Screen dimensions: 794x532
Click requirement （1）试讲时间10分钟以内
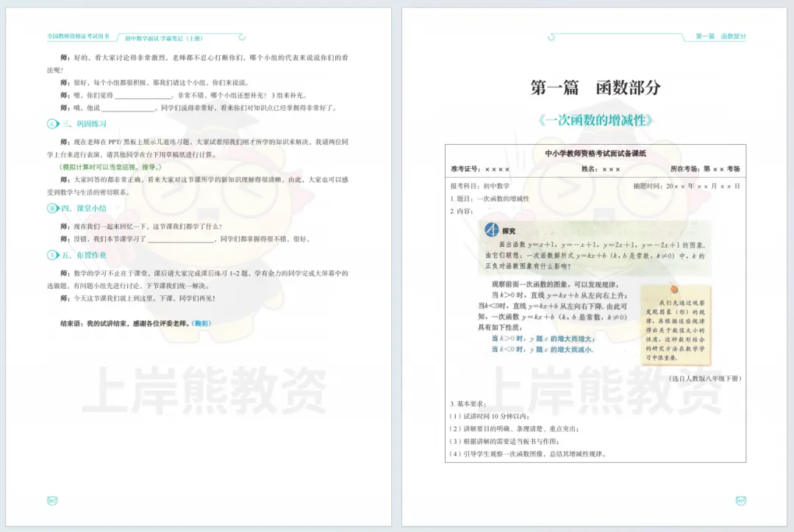point(489,417)
